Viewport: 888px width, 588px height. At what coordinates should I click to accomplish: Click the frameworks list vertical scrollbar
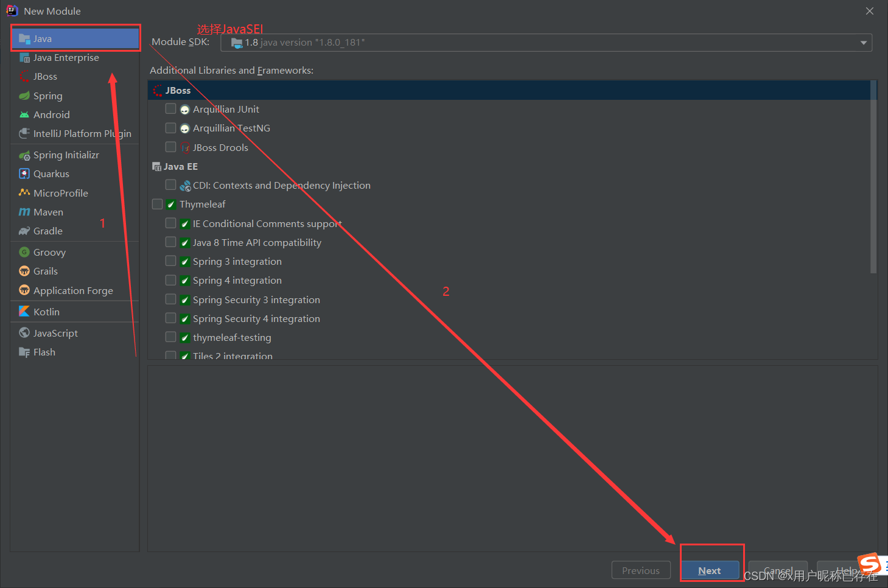tap(873, 177)
